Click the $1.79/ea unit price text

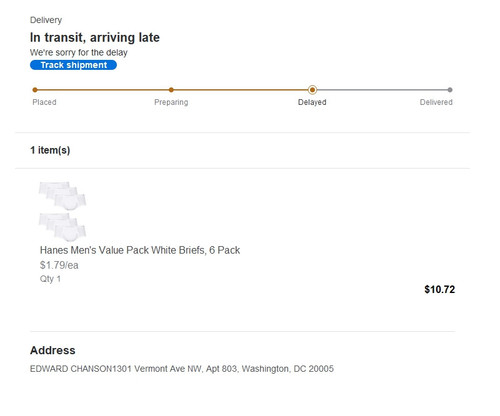59,265
